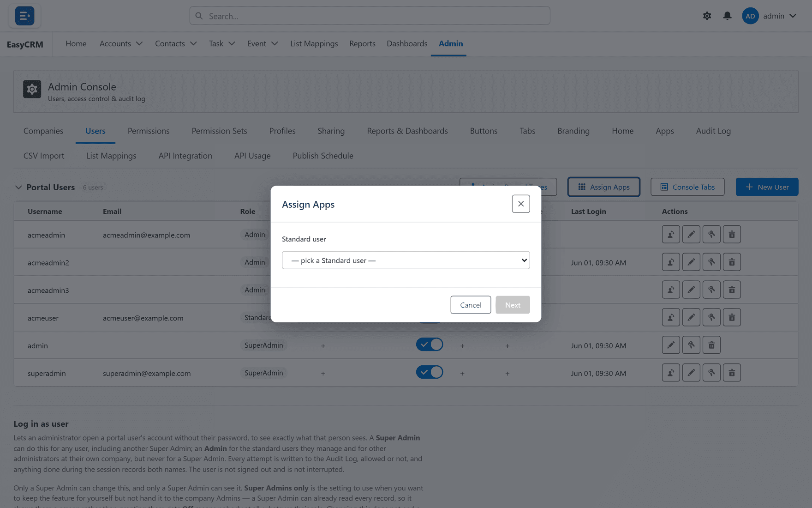The width and height of the screenshot is (812, 508).
Task: Log in as acmeadmin user icon
Action: (x=671, y=234)
